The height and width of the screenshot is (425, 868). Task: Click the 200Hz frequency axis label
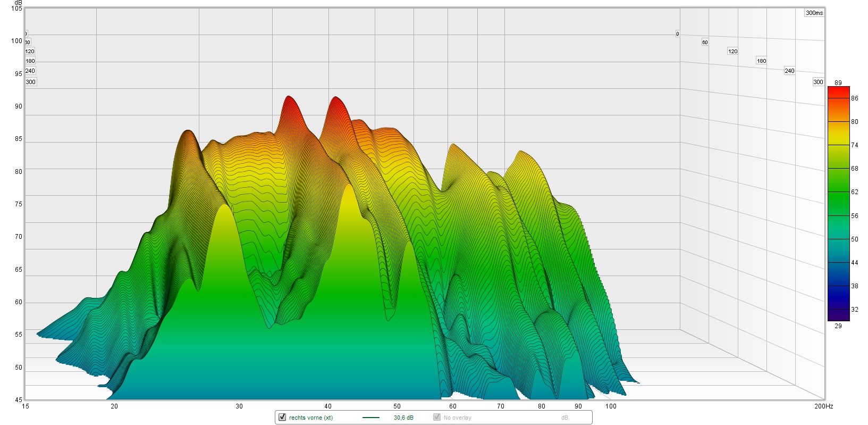pos(823,406)
